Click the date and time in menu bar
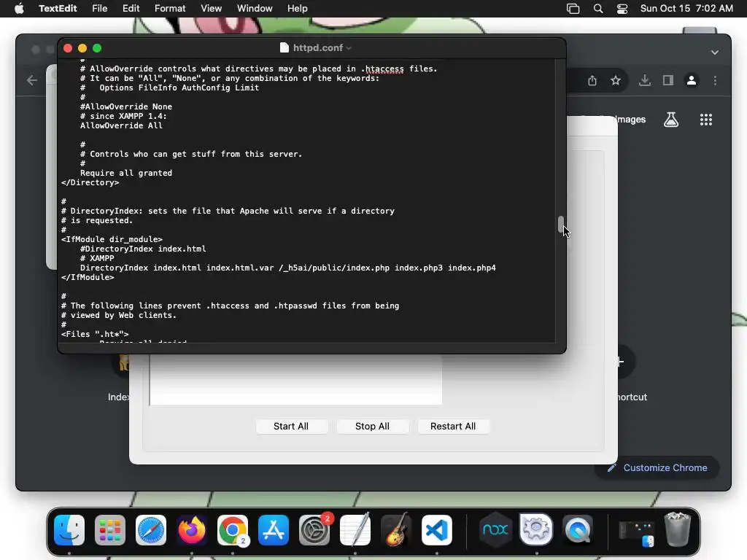This screenshot has width=747, height=560. coord(686,9)
